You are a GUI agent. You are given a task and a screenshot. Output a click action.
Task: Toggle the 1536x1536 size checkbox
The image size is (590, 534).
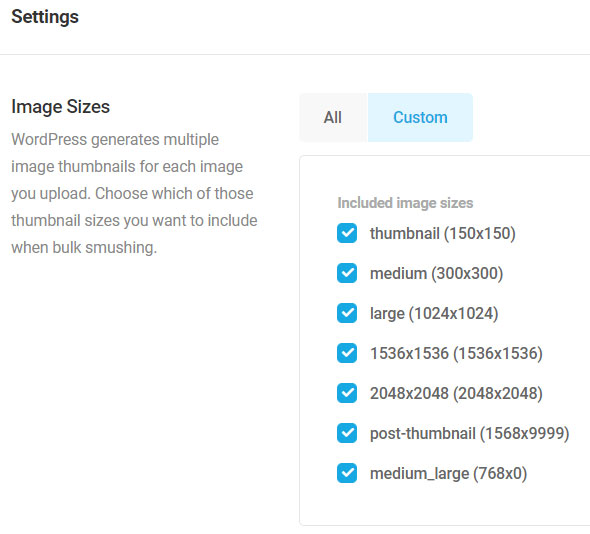point(347,353)
